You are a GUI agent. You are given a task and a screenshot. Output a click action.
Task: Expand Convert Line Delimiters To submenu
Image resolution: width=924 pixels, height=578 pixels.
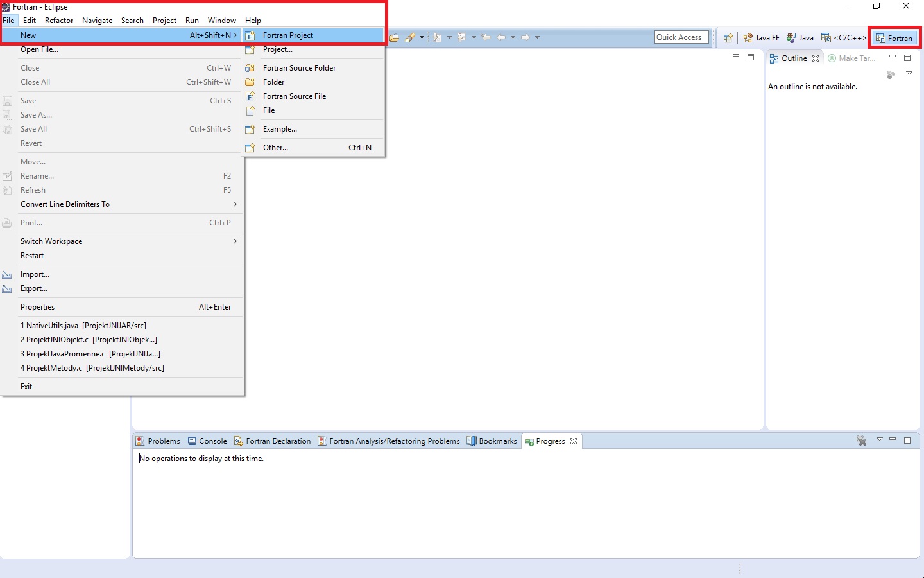point(122,204)
